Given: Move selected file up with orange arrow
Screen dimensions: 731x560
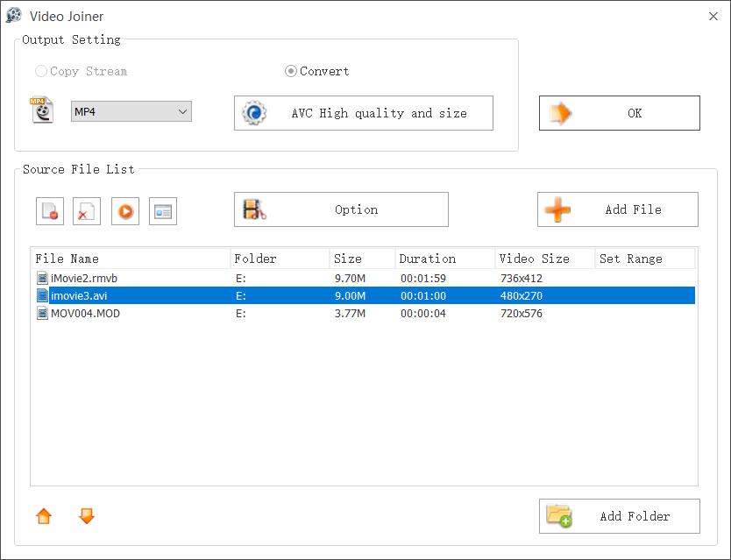Looking at the screenshot, I should point(44,516).
